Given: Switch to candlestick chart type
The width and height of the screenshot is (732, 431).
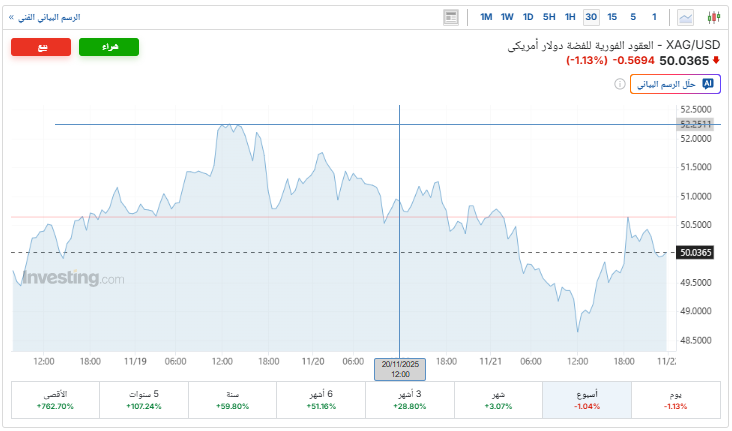Looking at the screenshot, I should [713, 17].
